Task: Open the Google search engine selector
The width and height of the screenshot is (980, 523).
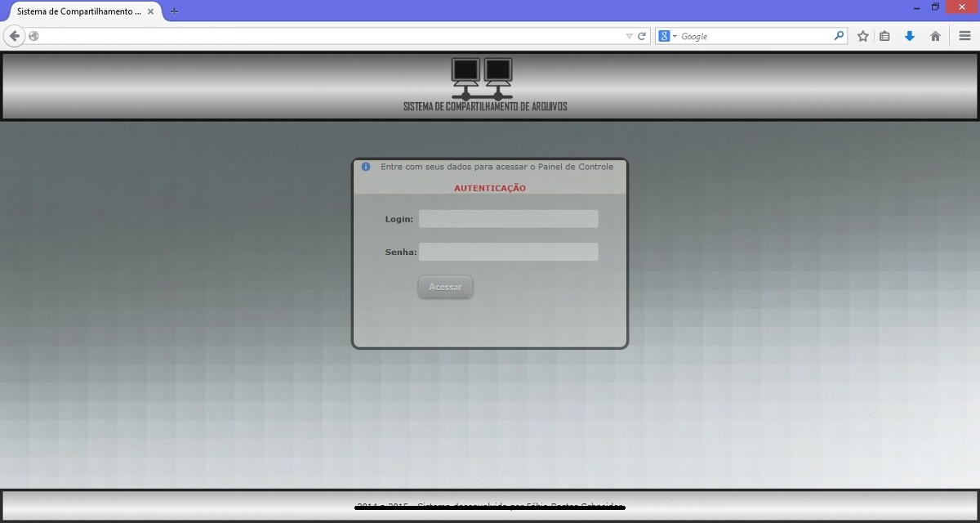Action: point(667,36)
